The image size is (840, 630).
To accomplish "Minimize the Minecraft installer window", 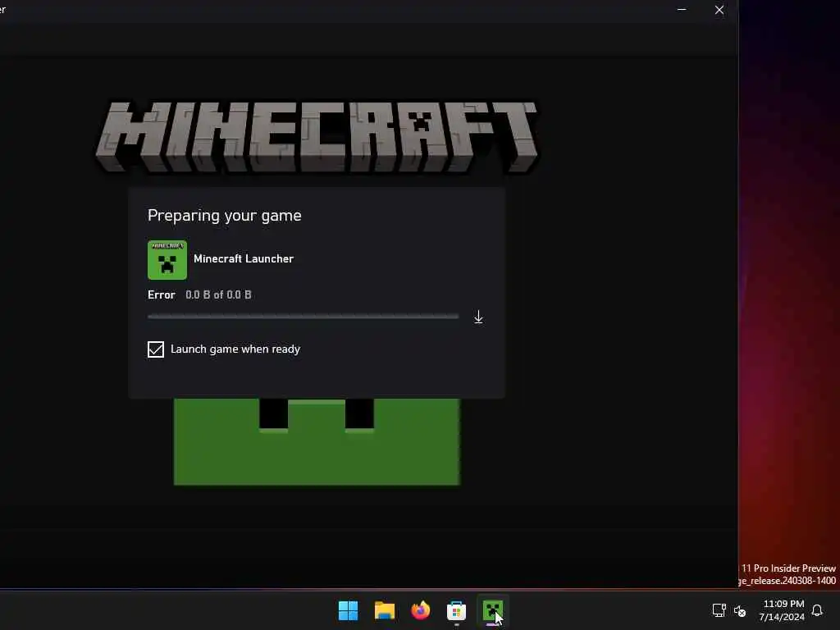I will (x=682, y=10).
